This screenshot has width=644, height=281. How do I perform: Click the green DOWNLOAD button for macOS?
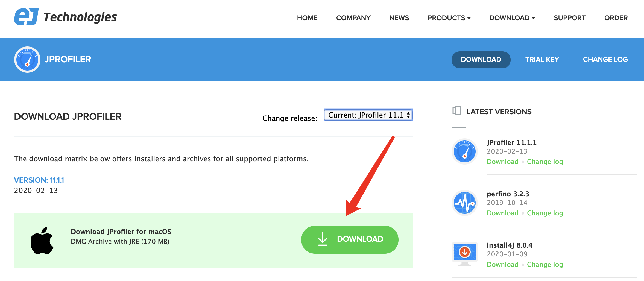pos(350,239)
